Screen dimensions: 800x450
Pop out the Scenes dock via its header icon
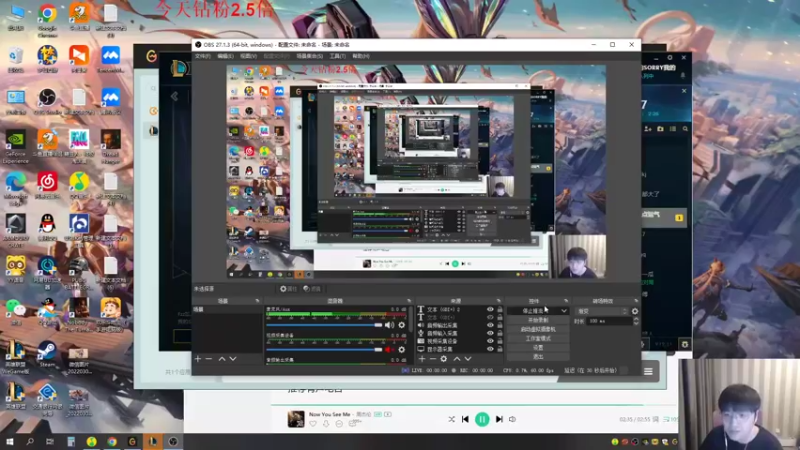click(x=257, y=301)
